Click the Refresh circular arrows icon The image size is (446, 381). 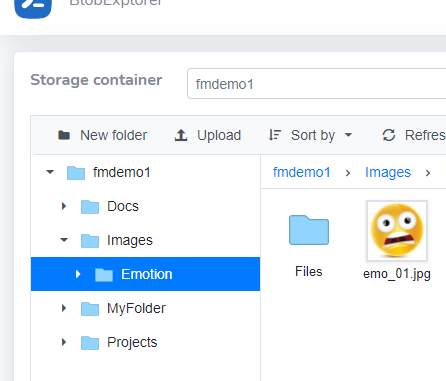[x=389, y=135]
